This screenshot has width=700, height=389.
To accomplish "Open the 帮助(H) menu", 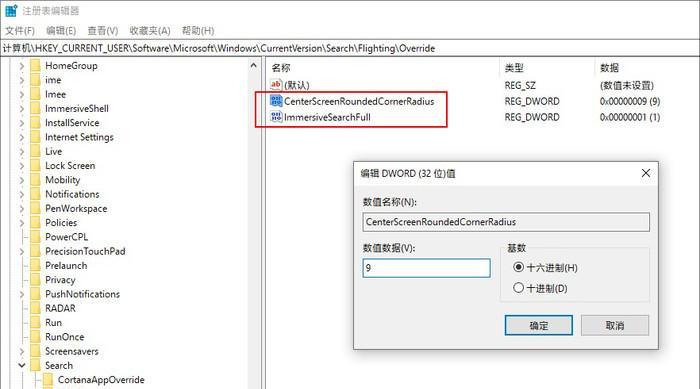I will tap(198, 31).
